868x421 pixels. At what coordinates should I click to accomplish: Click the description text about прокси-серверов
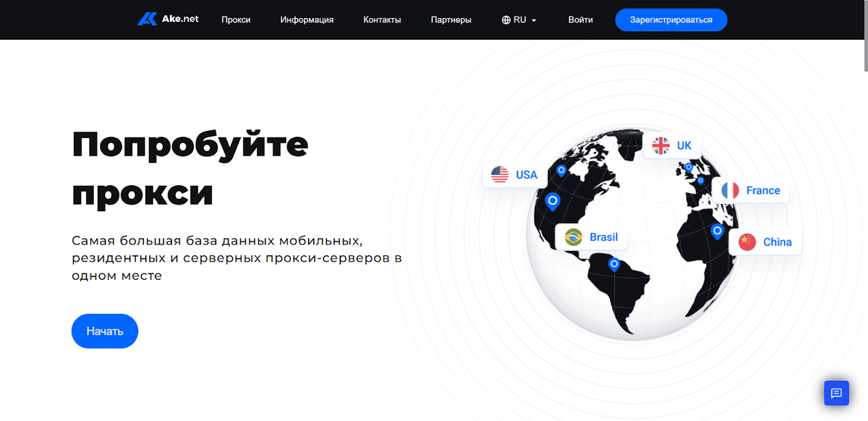pos(237,258)
